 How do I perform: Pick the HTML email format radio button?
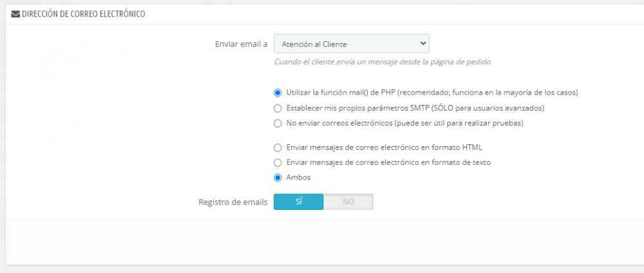pyautogui.click(x=278, y=147)
